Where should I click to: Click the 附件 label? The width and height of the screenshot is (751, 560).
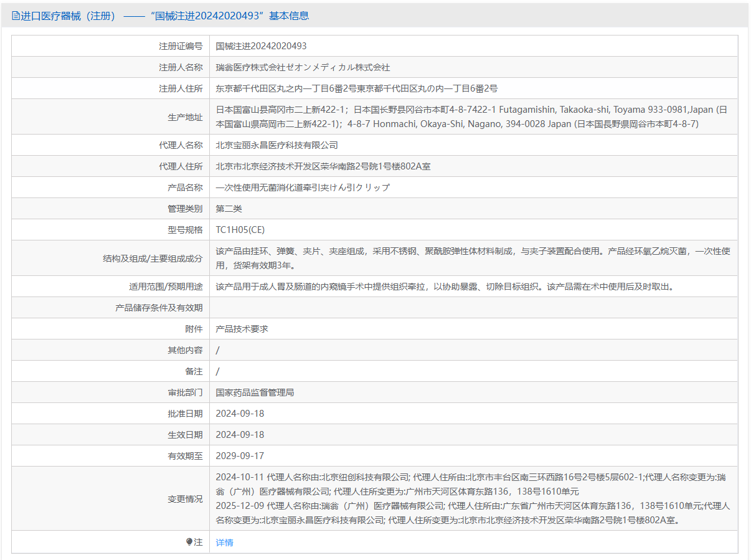coord(194,329)
